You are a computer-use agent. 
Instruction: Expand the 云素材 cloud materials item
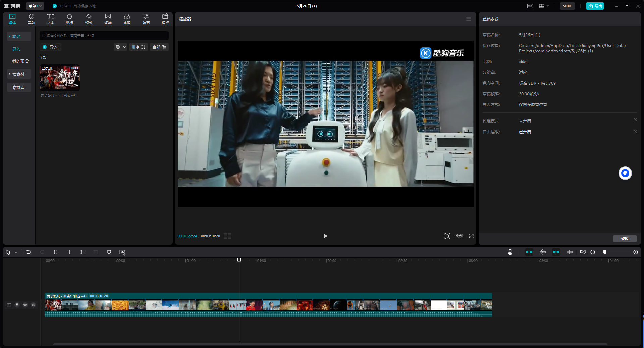19,74
